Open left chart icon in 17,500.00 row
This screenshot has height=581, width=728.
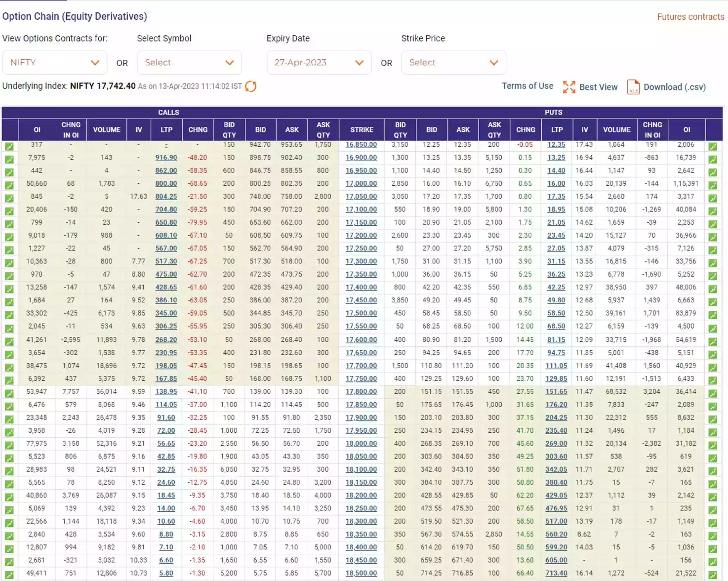[9, 315]
